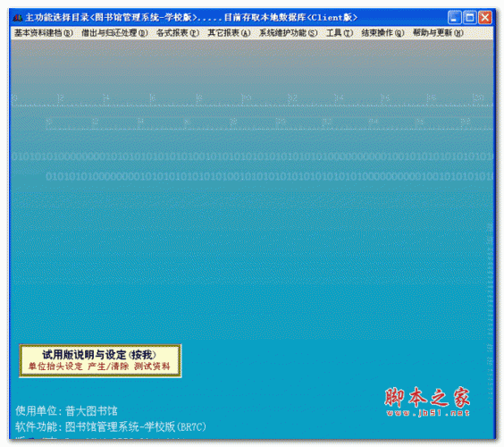Open the 借出与归还处理 menu
Viewport: 504px width, 447px height.
pos(114,33)
